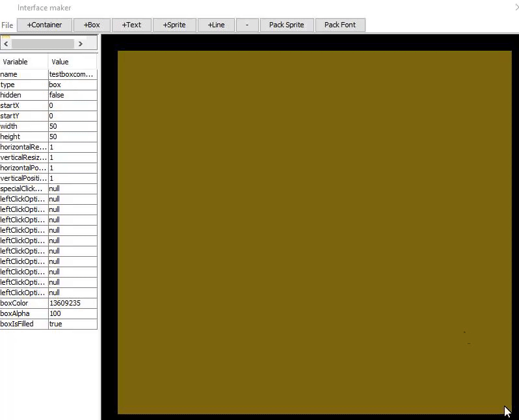Select the name value cell testboxcom...
The height and width of the screenshot is (420, 519).
[73, 74]
